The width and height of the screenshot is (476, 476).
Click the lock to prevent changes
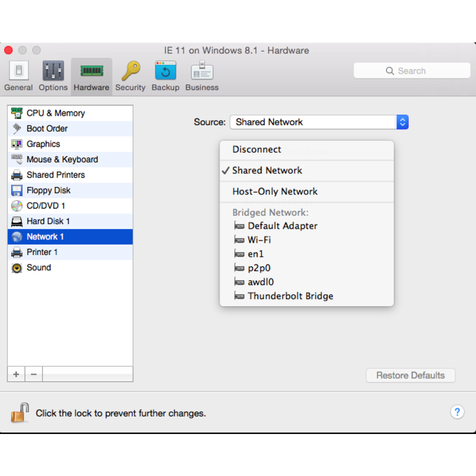[x=19, y=412]
